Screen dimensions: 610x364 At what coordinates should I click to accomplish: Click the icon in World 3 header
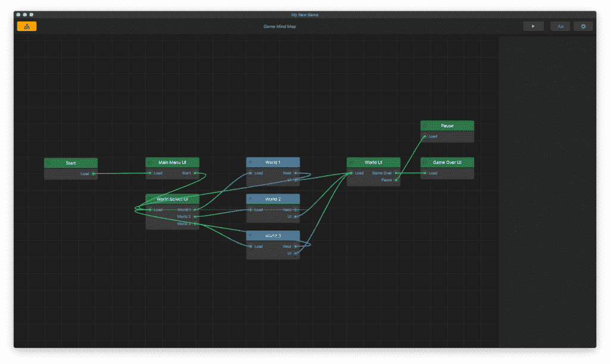coord(250,235)
